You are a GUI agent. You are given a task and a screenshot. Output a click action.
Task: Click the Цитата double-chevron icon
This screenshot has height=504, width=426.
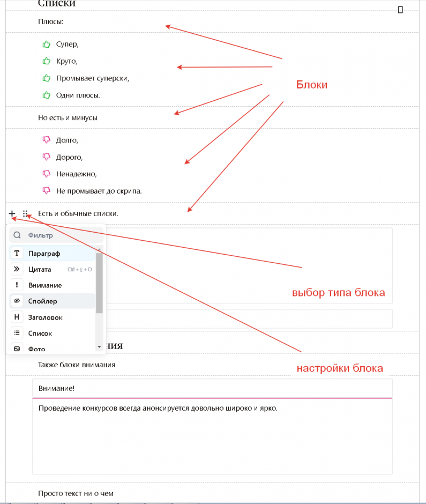coord(17,269)
